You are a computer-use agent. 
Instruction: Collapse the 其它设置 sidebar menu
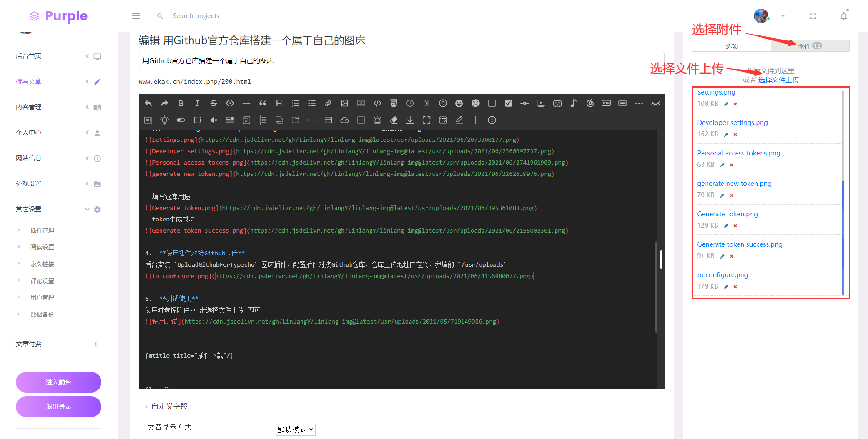(58, 209)
